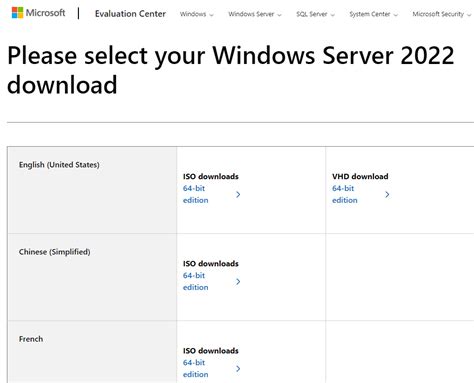Click the page heading about Windows Server 2022
The height and width of the screenshot is (383, 474).
(231, 70)
